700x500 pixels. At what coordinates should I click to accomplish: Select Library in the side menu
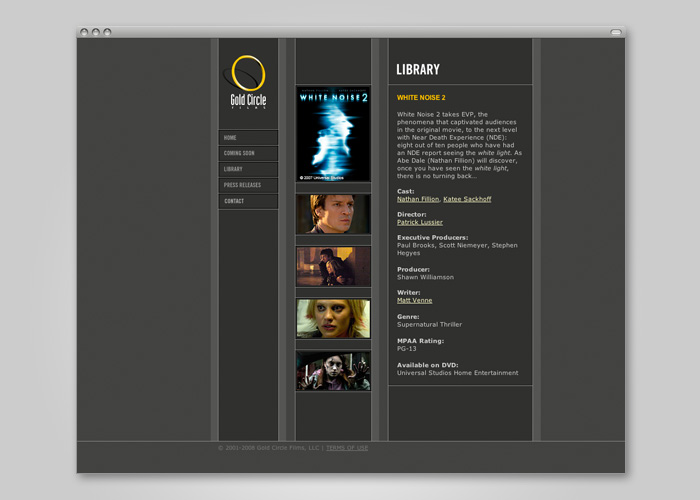point(248,169)
